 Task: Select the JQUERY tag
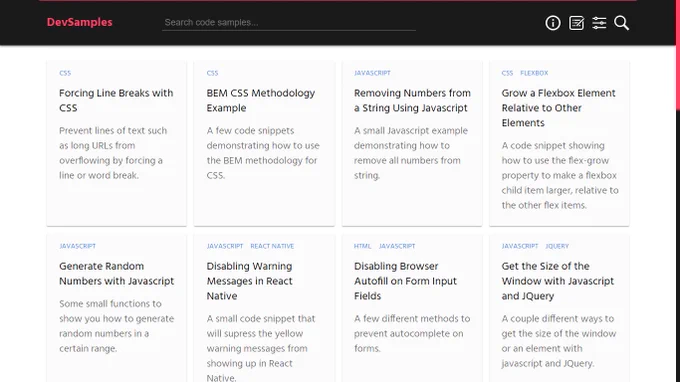point(557,246)
